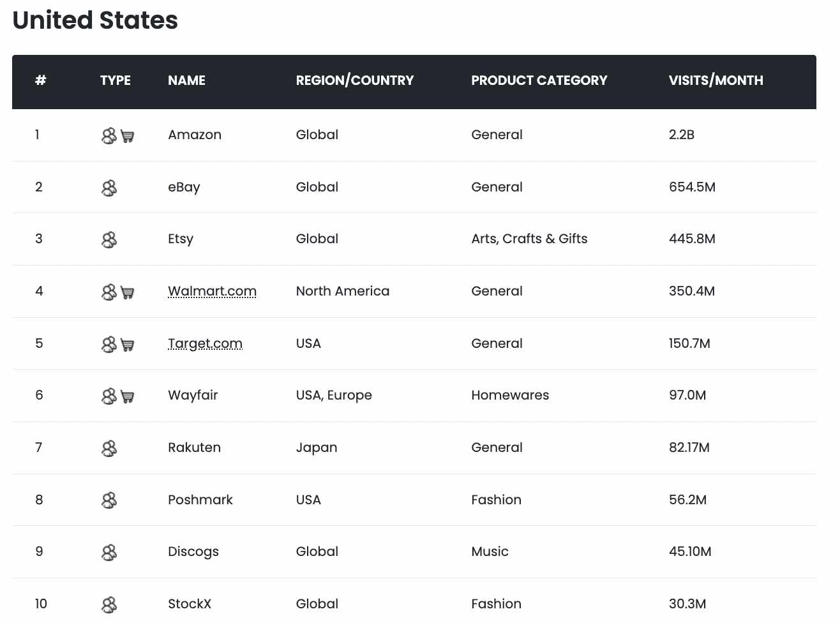Click the shopping cart icon in Target.com row
This screenshot has height=623, width=840.
pos(128,345)
